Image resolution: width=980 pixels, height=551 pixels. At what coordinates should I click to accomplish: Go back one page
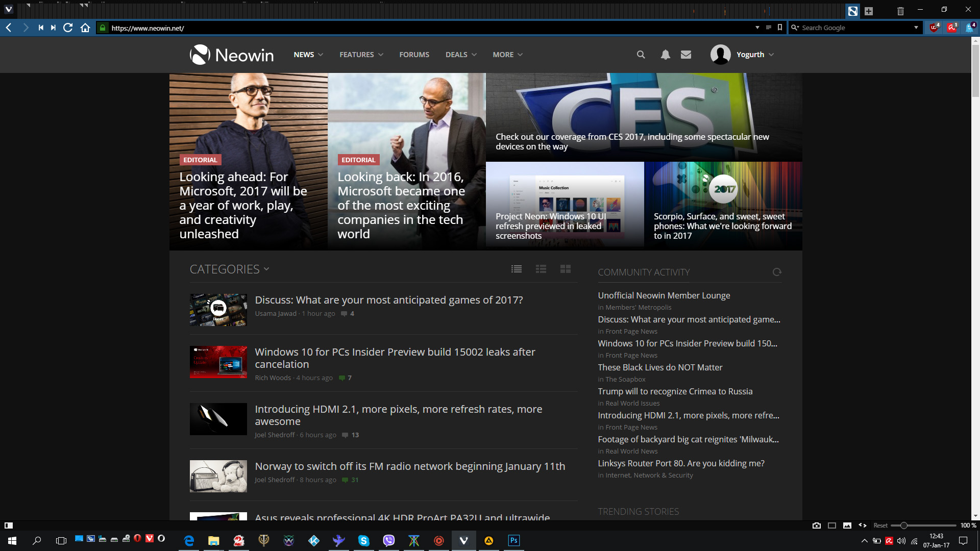(x=9, y=28)
